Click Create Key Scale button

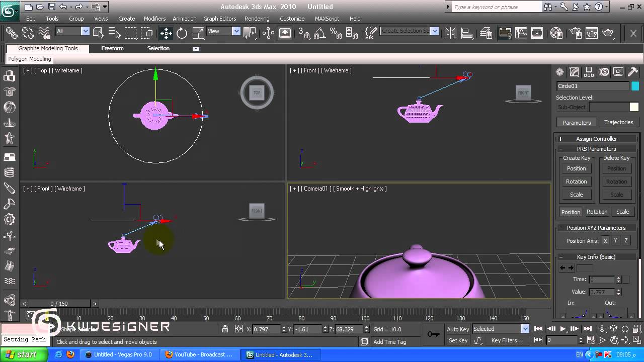576,195
